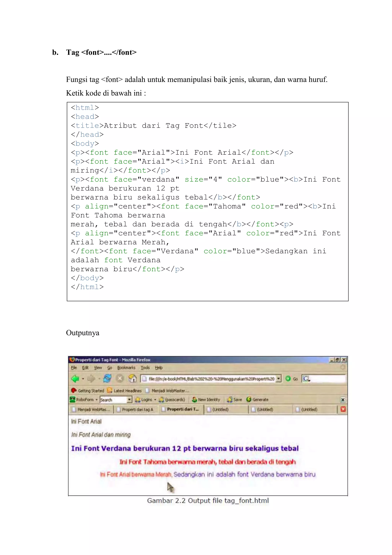This screenshot has width=392, height=555.
Task: Open the Edit menu
Action: 85,368
